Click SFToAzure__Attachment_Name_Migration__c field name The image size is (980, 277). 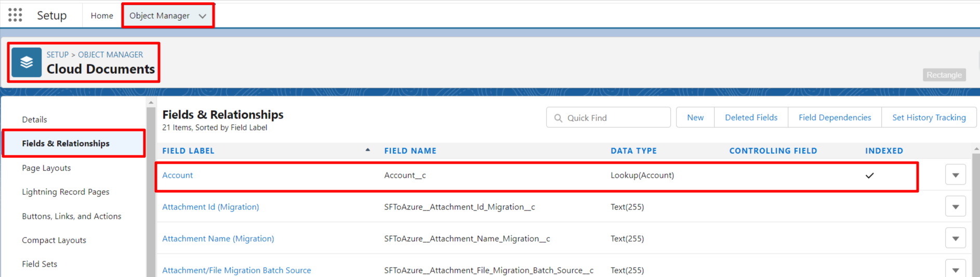(x=467, y=239)
